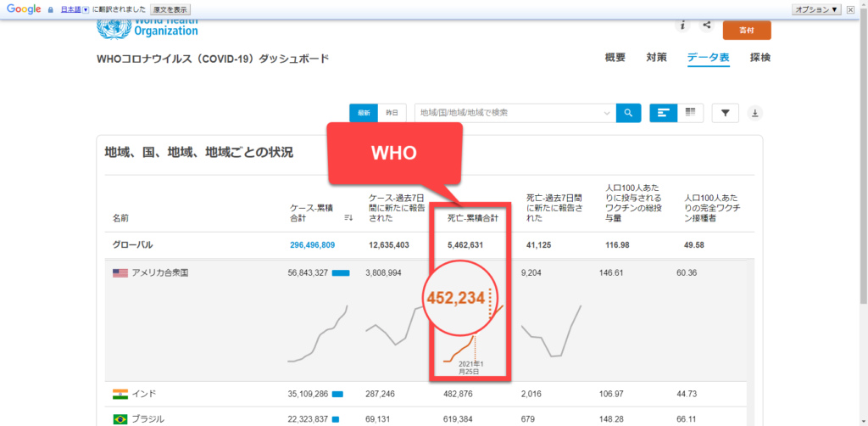868x426 pixels.
Task: Switch to bar chart view
Action: (x=664, y=112)
